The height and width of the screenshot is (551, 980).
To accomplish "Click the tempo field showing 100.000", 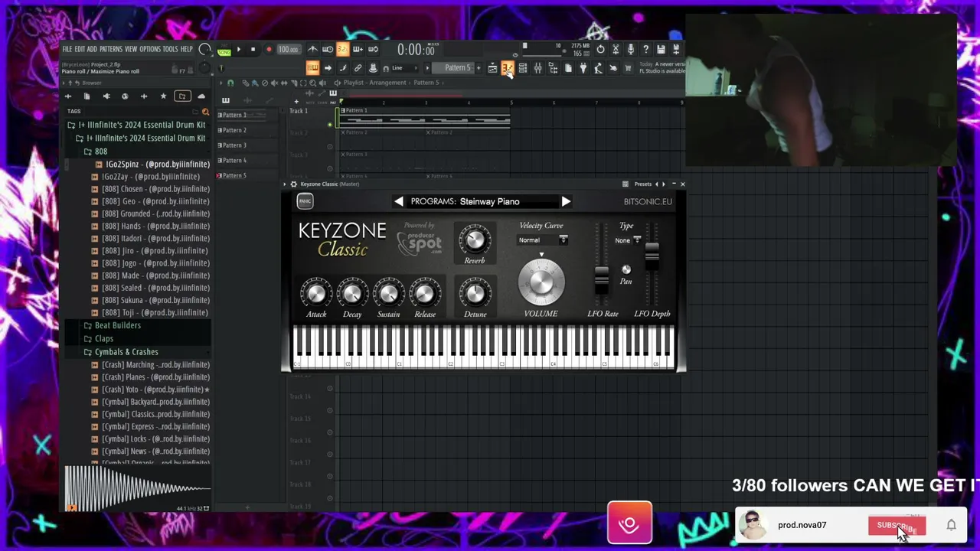I will pos(288,49).
